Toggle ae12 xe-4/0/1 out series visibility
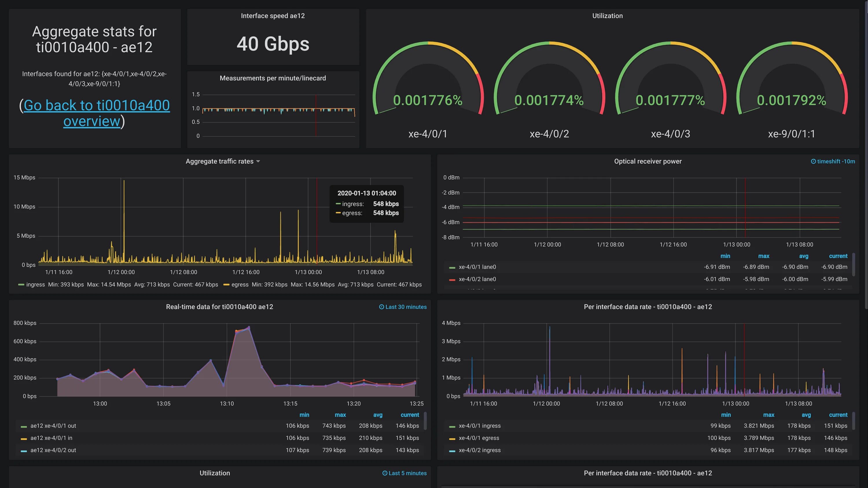Image resolution: width=868 pixels, height=488 pixels. click(53, 426)
